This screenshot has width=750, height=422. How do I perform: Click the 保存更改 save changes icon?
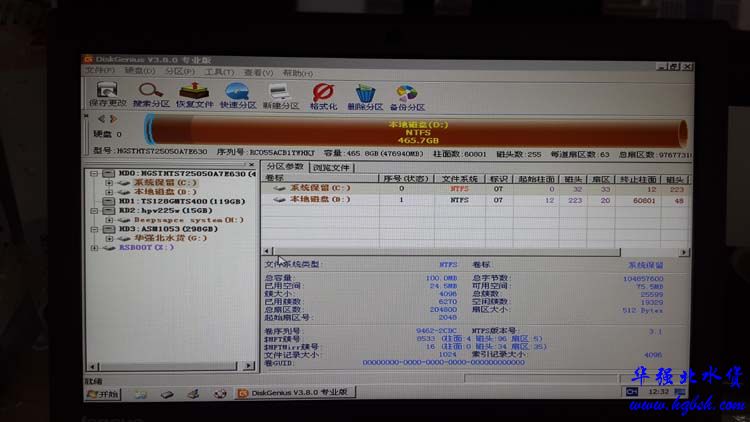[x=108, y=95]
